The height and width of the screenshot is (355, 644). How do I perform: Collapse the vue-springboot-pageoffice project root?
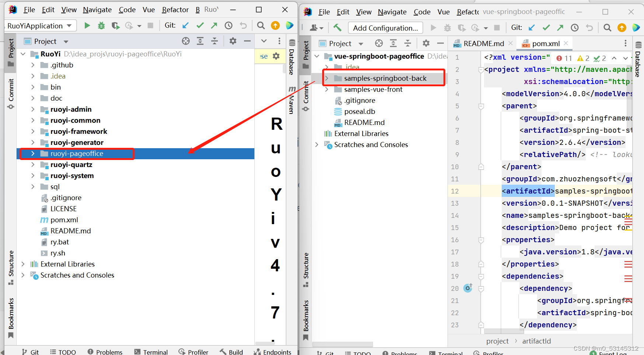317,56
